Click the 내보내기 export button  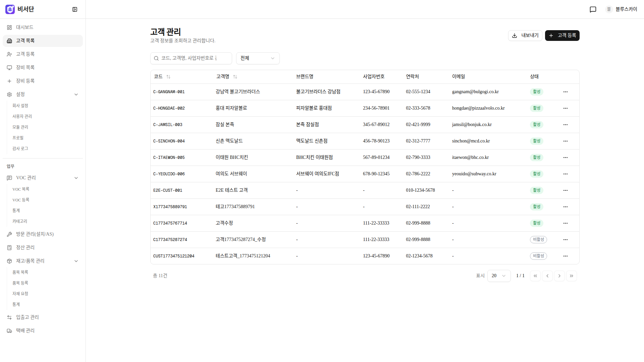pos(525,36)
